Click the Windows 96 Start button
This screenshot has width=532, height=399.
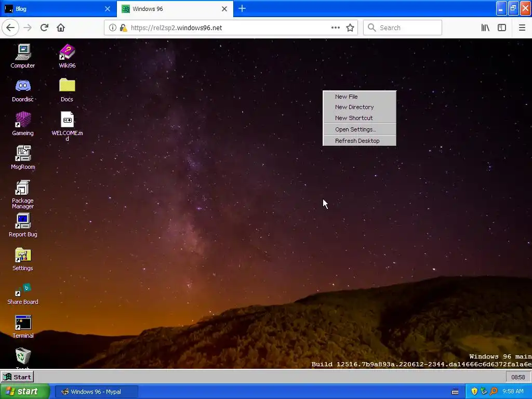coord(17,377)
